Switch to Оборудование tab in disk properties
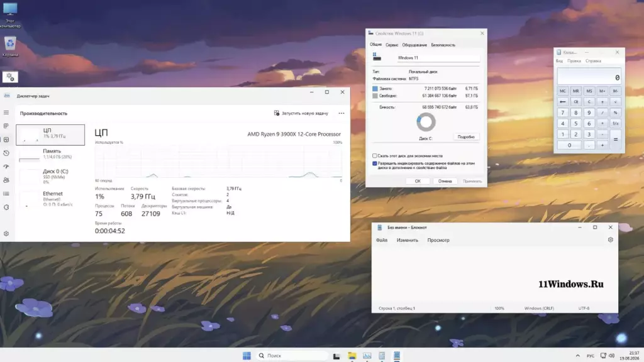The image size is (644, 362). pos(414,45)
